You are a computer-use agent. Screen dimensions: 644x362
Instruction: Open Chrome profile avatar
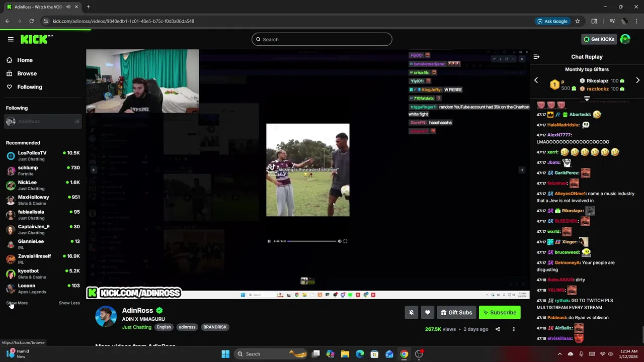624,21
